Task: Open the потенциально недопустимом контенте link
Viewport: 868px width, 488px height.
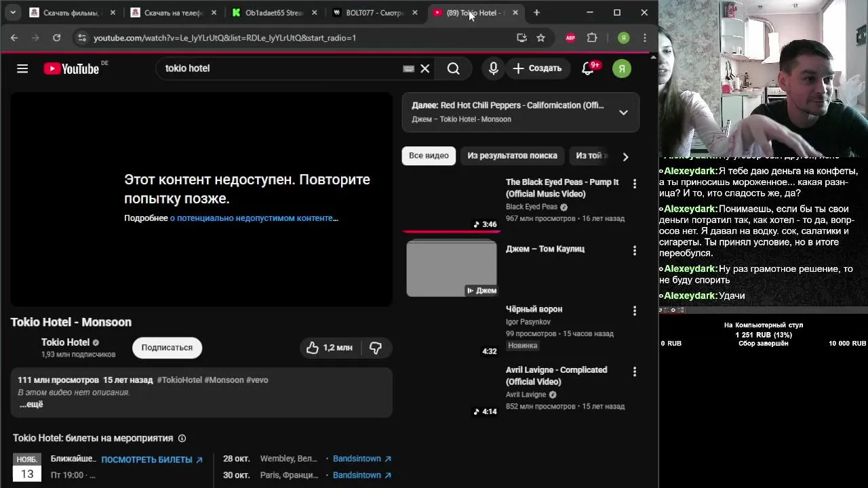Action: point(254,218)
